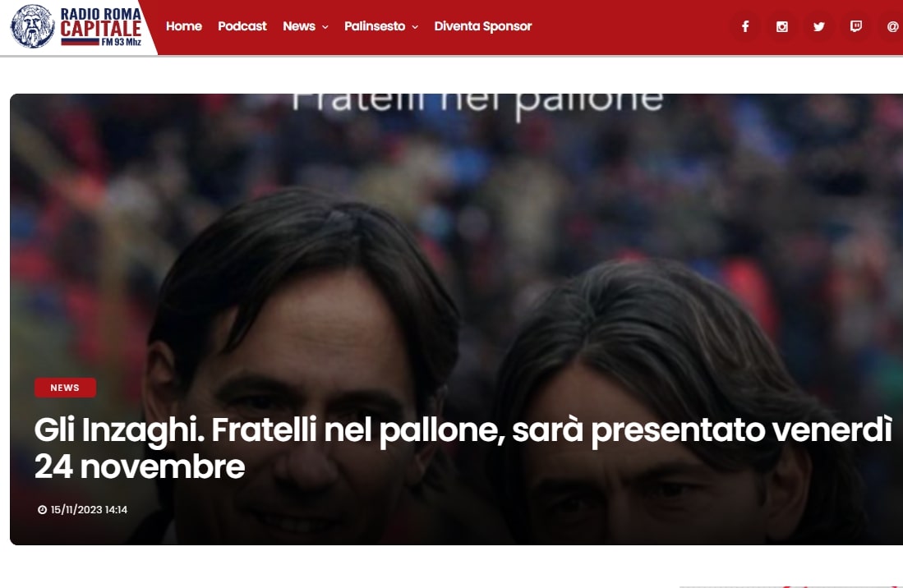Click the clock icon beside the article date
The width and height of the screenshot is (903, 588).
(42, 510)
